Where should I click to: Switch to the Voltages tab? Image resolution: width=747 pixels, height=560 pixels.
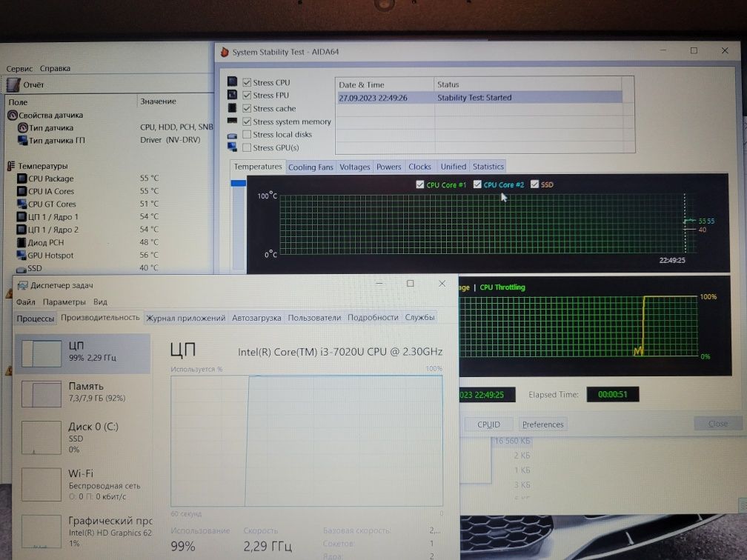pos(354,167)
